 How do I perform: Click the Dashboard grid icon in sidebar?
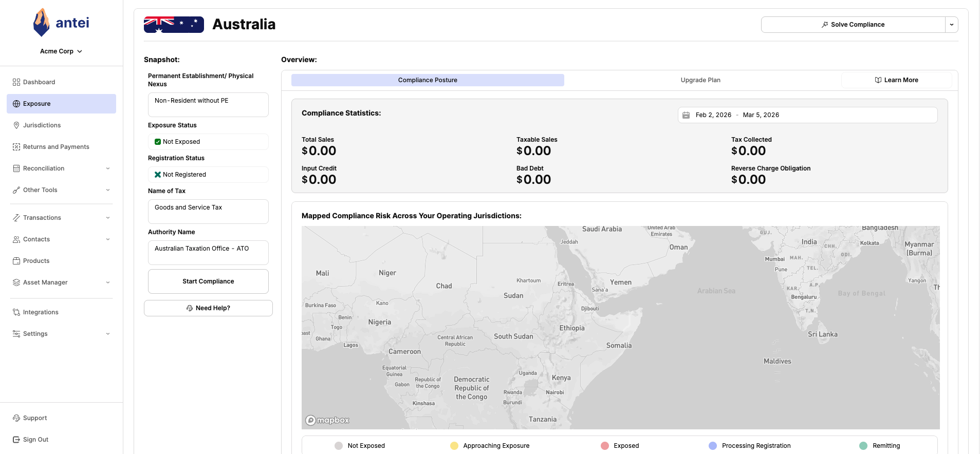(16, 82)
